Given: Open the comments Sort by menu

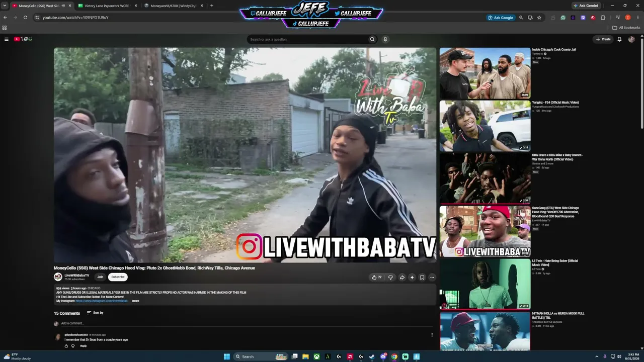Looking at the screenshot, I should coord(95,313).
